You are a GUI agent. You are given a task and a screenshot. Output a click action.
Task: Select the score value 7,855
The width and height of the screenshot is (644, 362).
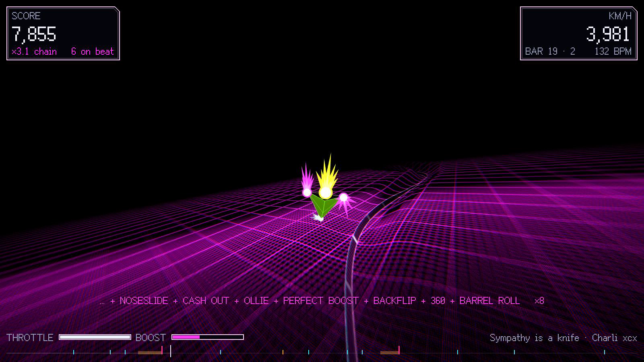[34, 34]
